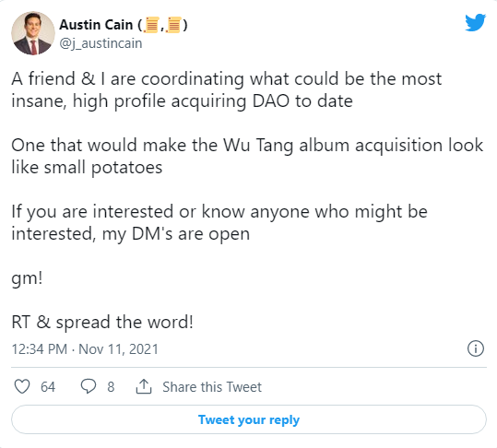The width and height of the screenshot is (497, 448).
Task: Open the 12:34 PM Nov 11, 2021 timestamp
Action: (x=85, y=349)
